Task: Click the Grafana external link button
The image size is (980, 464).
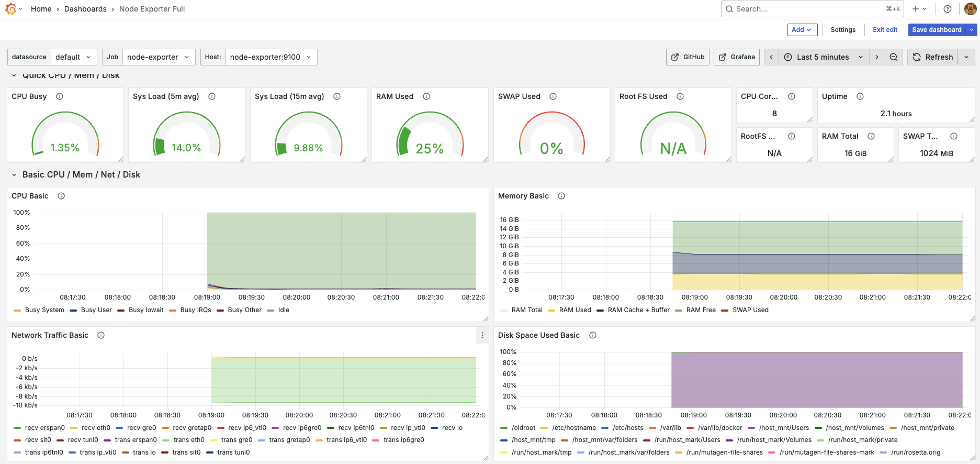Action: (737, 57)
